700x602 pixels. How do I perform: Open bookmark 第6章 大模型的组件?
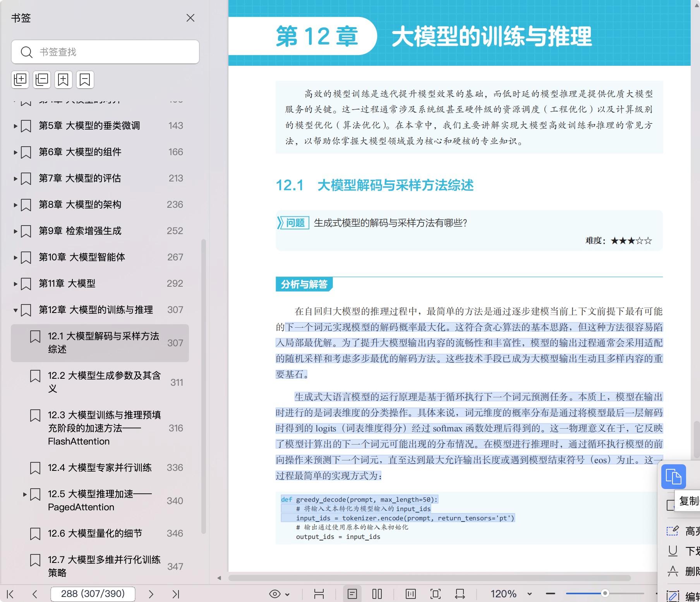(80, 152)
